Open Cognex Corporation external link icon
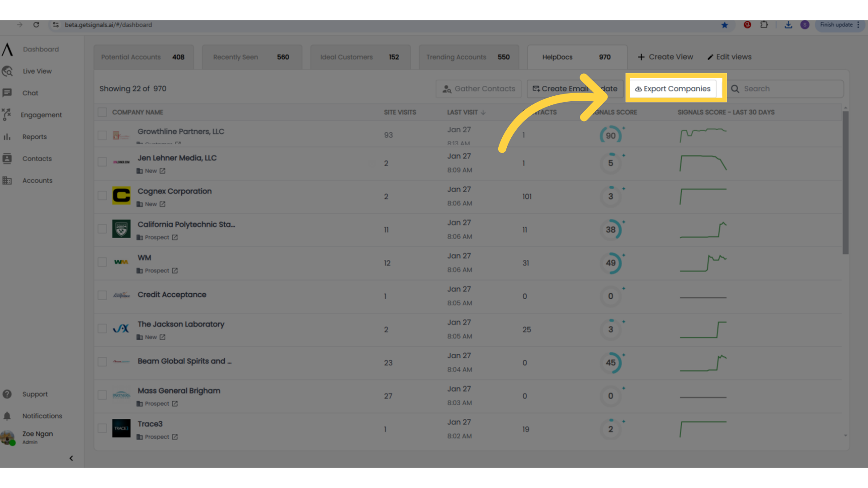 point(162,204)
